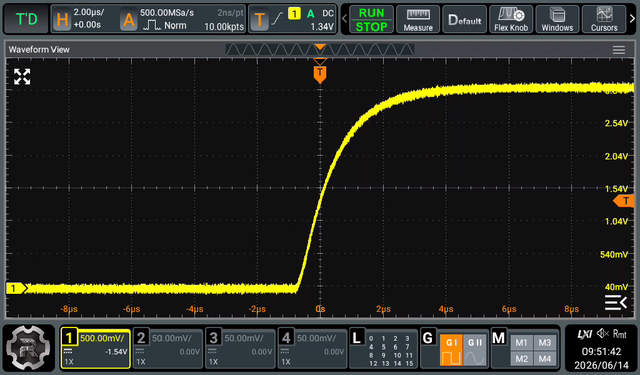Click the 1.34V trigger level value

(x=322, y=27)
